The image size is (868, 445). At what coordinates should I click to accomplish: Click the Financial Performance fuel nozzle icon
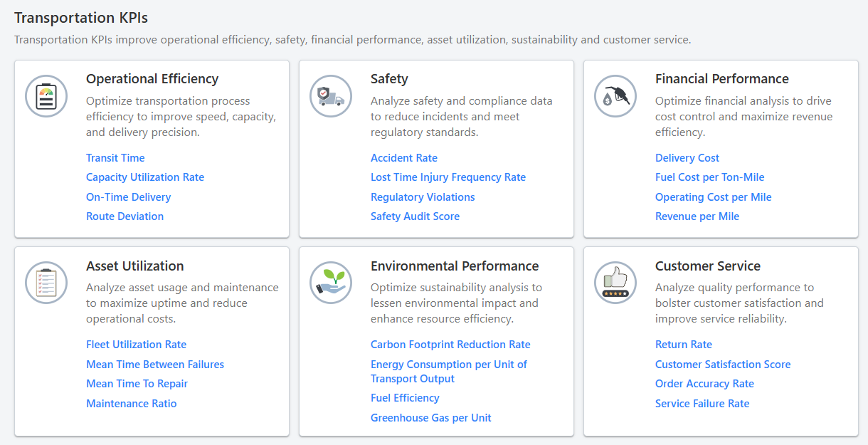click(x=615, y=96)
